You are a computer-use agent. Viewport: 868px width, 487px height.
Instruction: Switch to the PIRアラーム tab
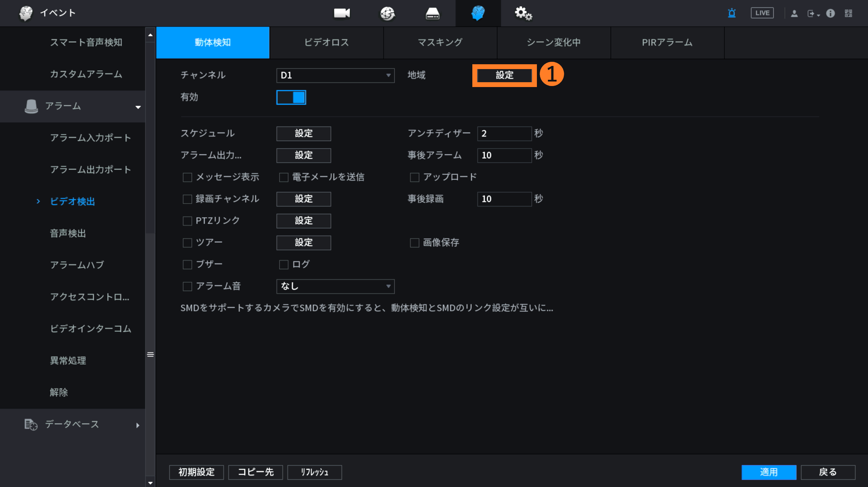pyautogui.click(x=667, y=42)
